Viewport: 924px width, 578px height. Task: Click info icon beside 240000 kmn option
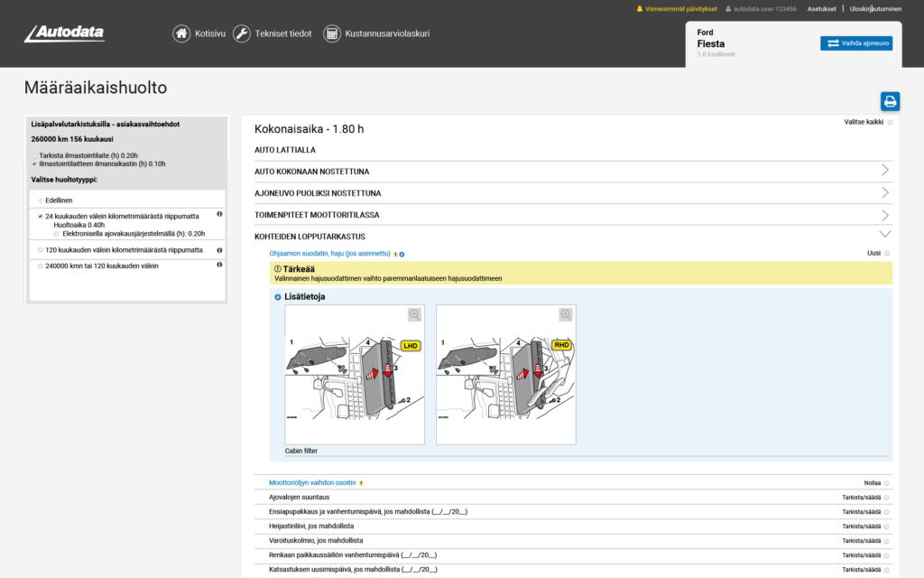click(219, 265)
